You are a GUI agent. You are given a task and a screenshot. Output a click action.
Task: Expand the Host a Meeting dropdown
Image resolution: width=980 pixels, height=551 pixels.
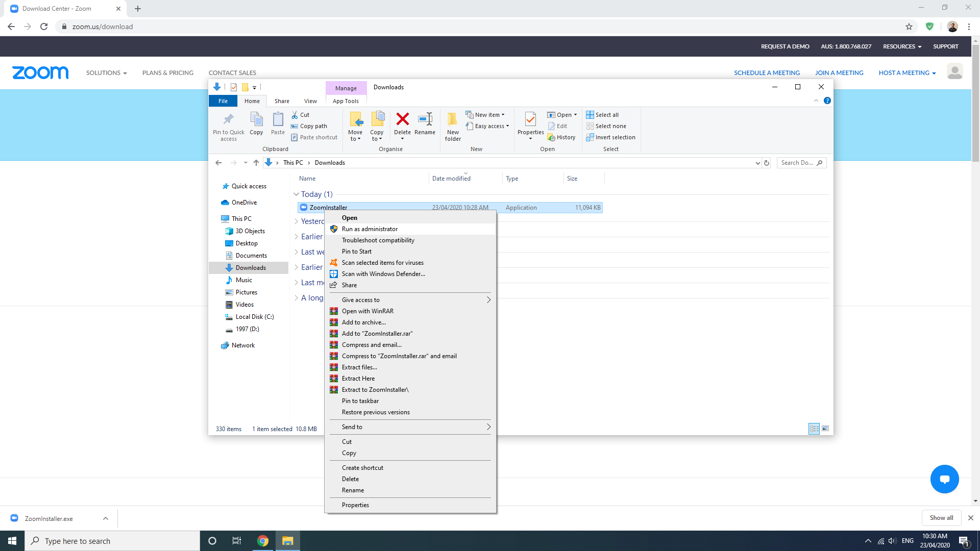(x=907, y=73)
